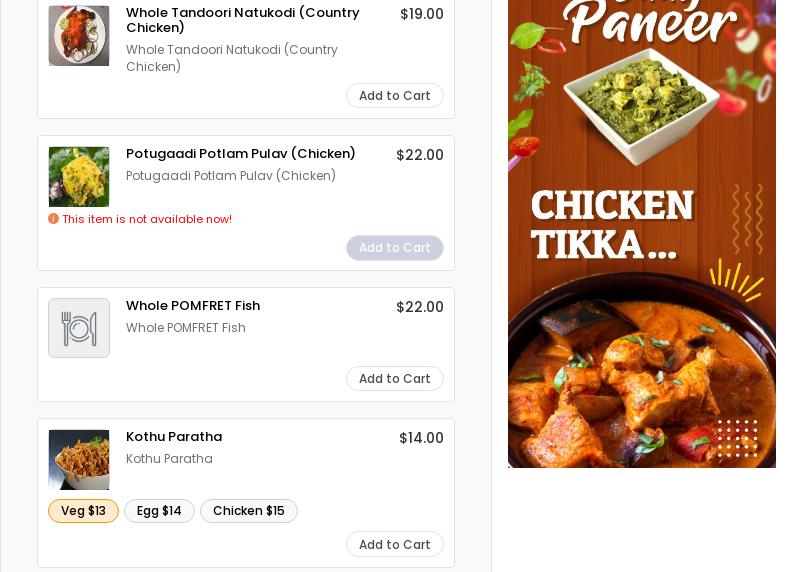Add Whole Tandoori Natukodi to cart
This screenshot has height=572, width=792.
(x=394, y=96)
